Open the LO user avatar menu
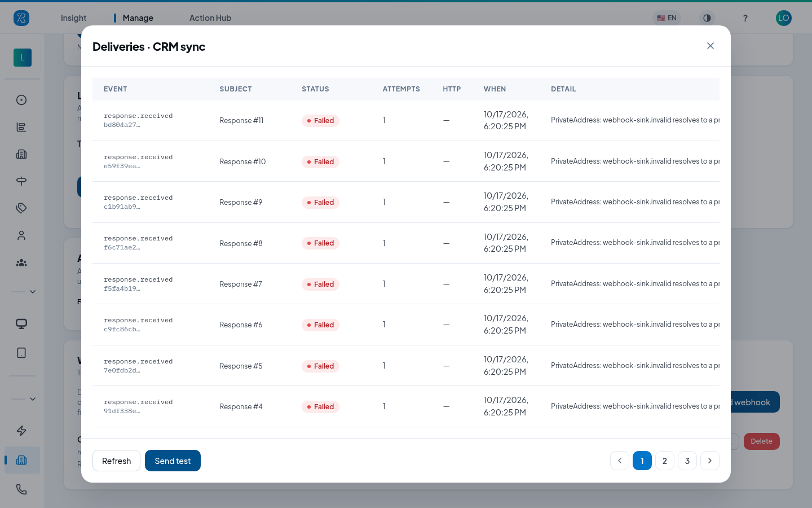Screen dimensions: 812x508 pyautogui.click(x=784, y=18)
